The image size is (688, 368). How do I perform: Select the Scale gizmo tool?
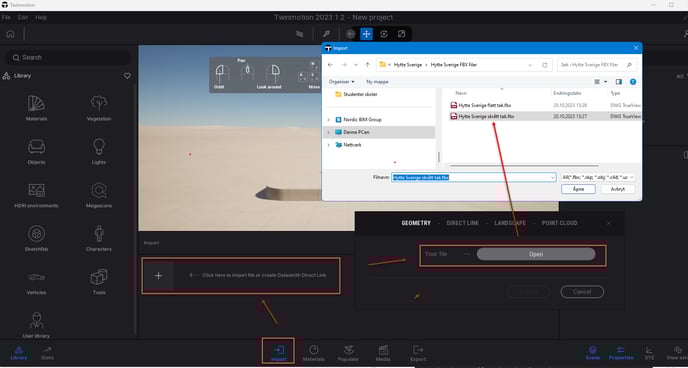pyautogui.click(x=401, y=34)
